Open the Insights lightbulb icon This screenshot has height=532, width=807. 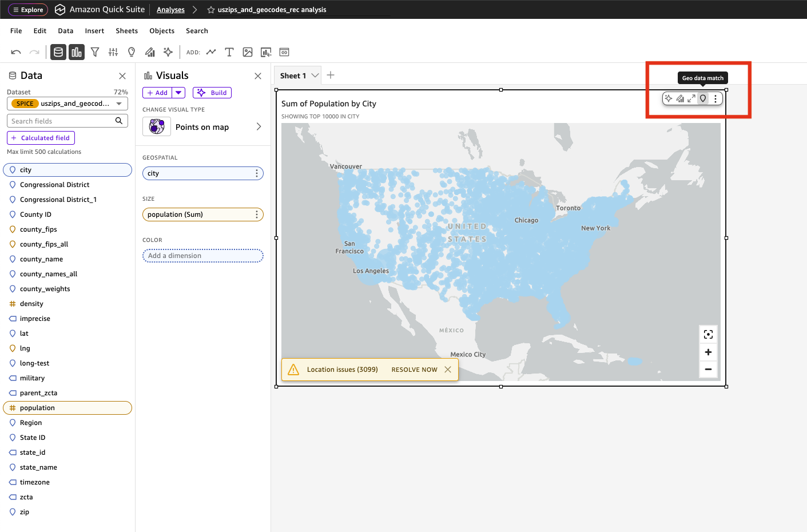tap(132, 52)
